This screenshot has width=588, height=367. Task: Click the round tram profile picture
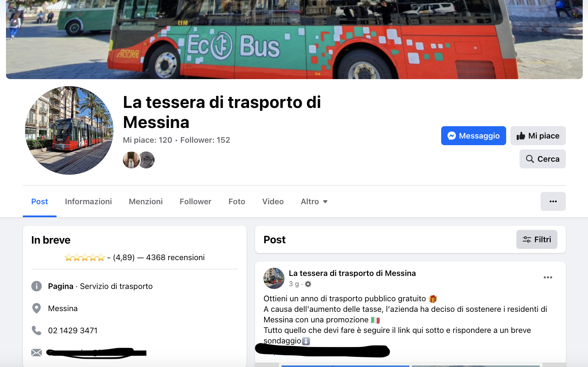click(69, 130)
